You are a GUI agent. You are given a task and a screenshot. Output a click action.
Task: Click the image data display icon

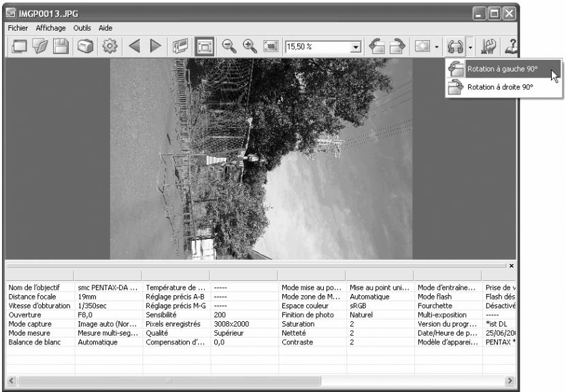point(180,46)
